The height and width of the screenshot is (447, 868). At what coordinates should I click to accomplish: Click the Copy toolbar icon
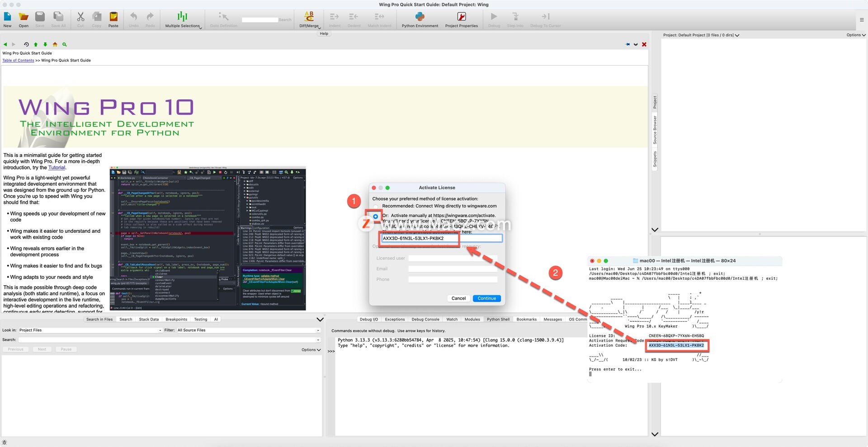(97, 17)
